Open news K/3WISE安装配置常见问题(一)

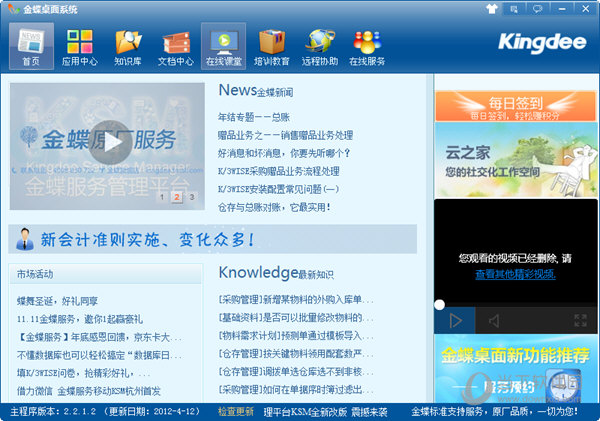(x=279, y=189)
